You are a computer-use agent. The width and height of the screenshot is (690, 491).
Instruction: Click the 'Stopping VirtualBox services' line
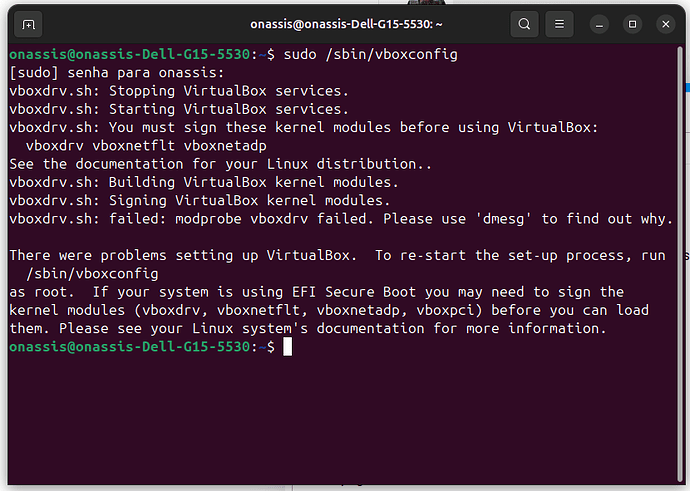point(179,90)
